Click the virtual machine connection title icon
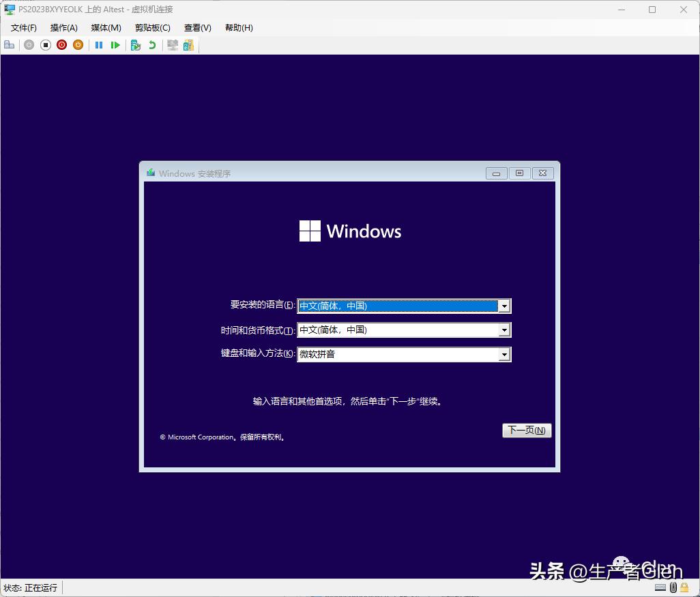The image size is (700, 597). [9, 10]
